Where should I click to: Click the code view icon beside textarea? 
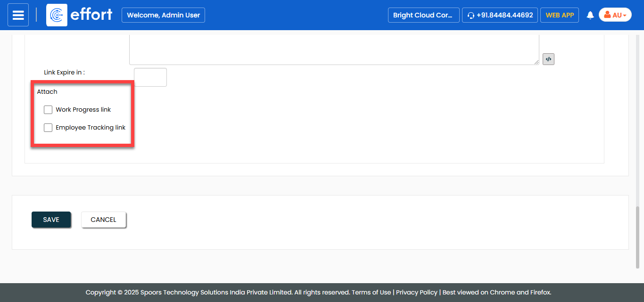[x=548, y=59]
